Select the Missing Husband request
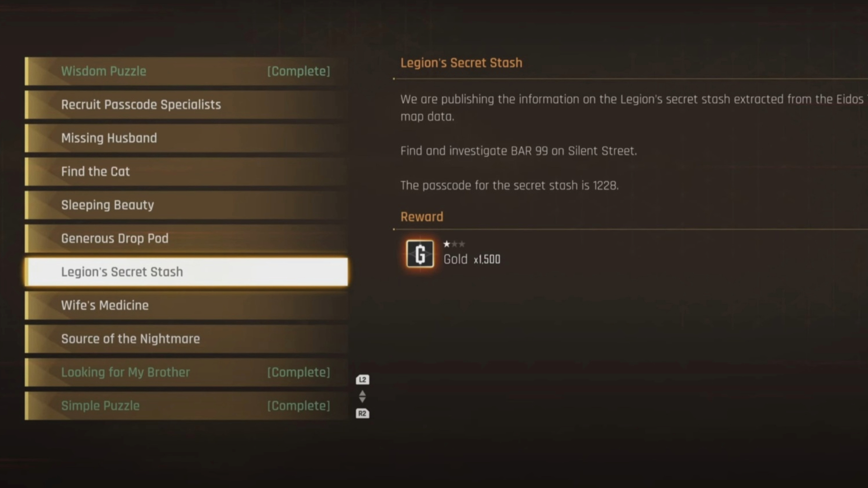Image resolution: width=868 pixels, height=488 pixels. point(186,138)
